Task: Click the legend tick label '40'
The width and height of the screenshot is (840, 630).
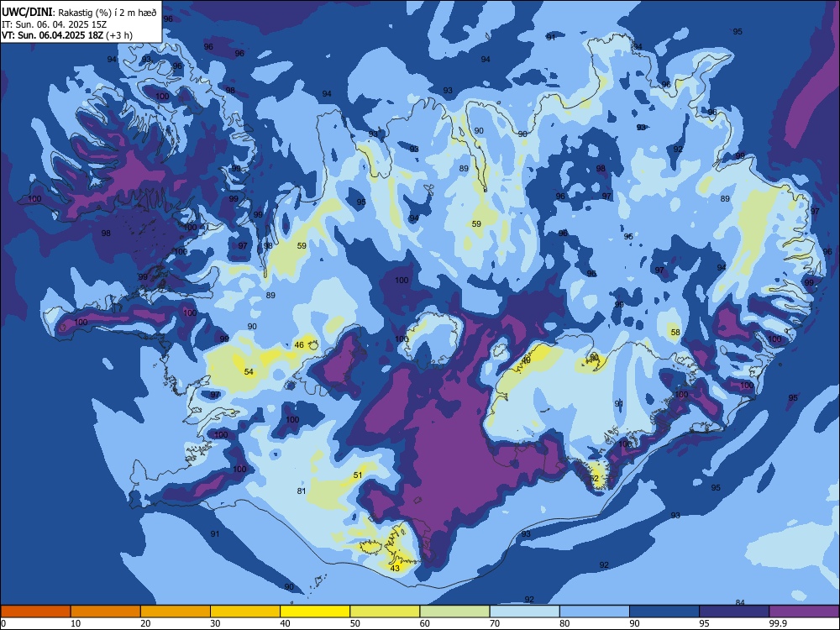Action: 285,623
